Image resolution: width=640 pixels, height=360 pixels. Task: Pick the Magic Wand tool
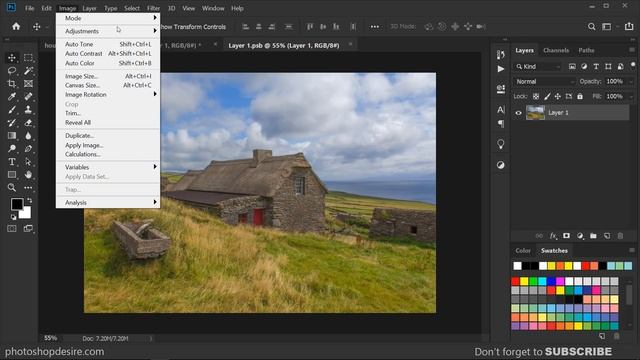28,71
